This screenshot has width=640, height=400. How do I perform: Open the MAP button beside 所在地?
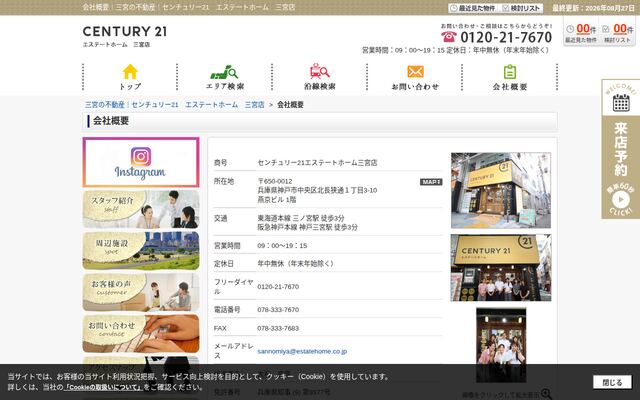[431, 182]
